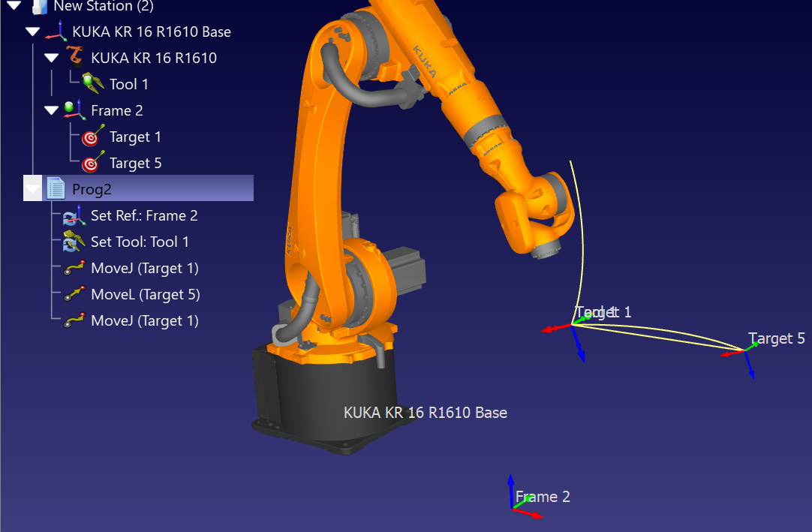Screen dimensions: 812x532
Task: Click the Frame 2 reference frame icon
Action: pos(74,110)
